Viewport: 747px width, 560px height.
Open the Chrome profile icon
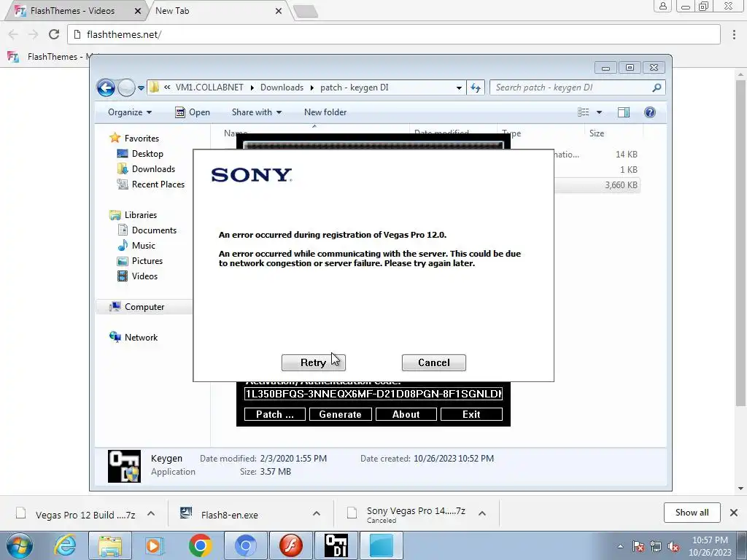tap(662, 6)
